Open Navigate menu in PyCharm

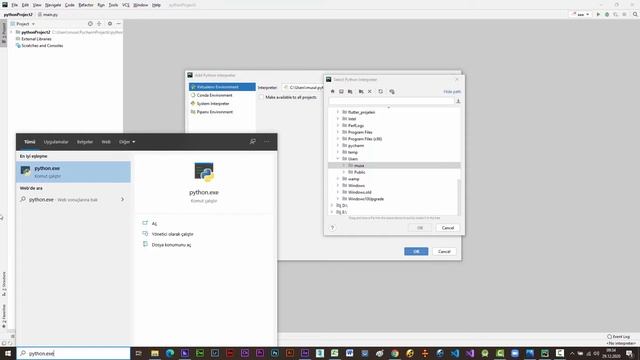tap(53, 5)
